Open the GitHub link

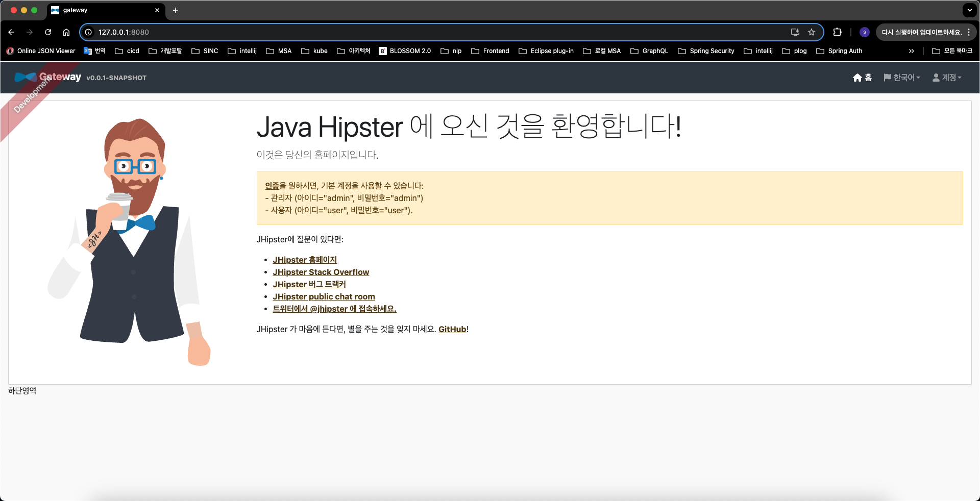pyautogui.click(x=452, y=329)
